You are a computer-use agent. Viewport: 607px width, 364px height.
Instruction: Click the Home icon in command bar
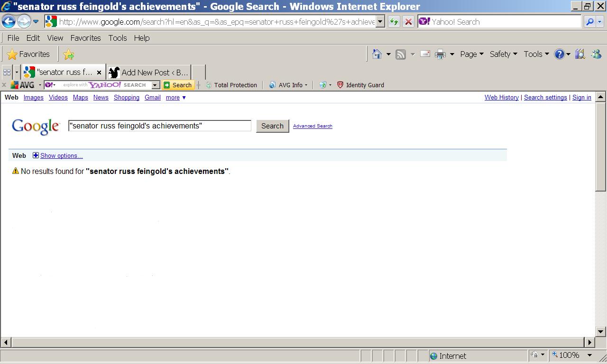coord(377,54)
